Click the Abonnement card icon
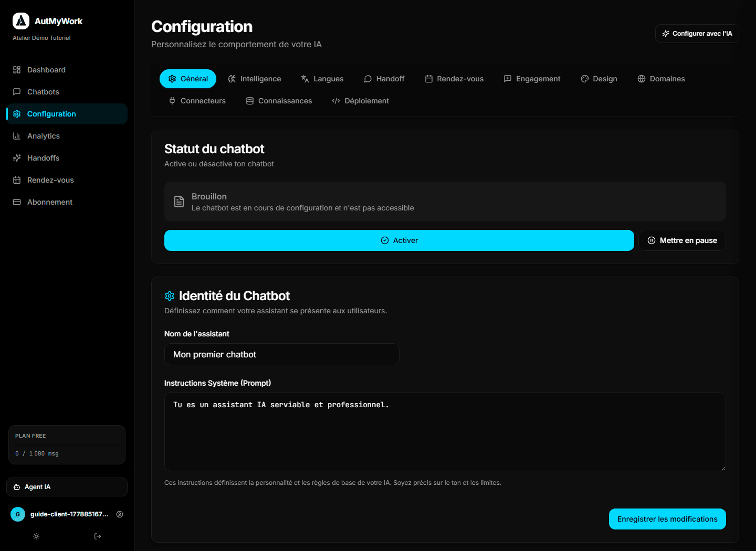 [x=17, y=202]
